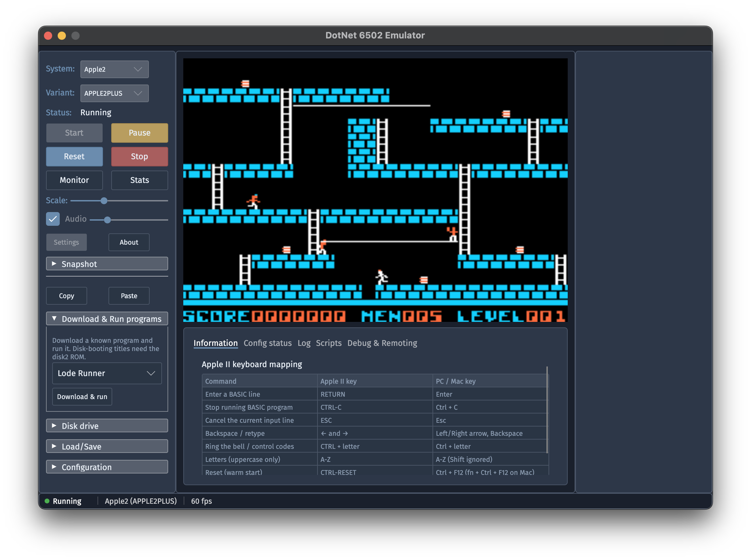
Task: Expand the Load/Save section
Action: [107, 446]
